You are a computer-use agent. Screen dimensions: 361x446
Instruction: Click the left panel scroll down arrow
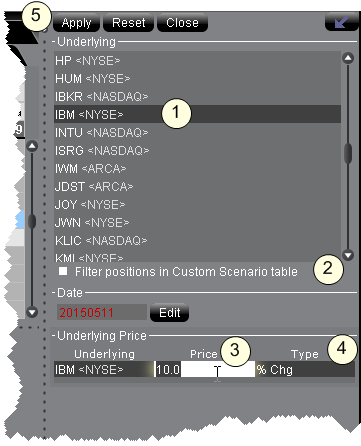coord(32,312)
